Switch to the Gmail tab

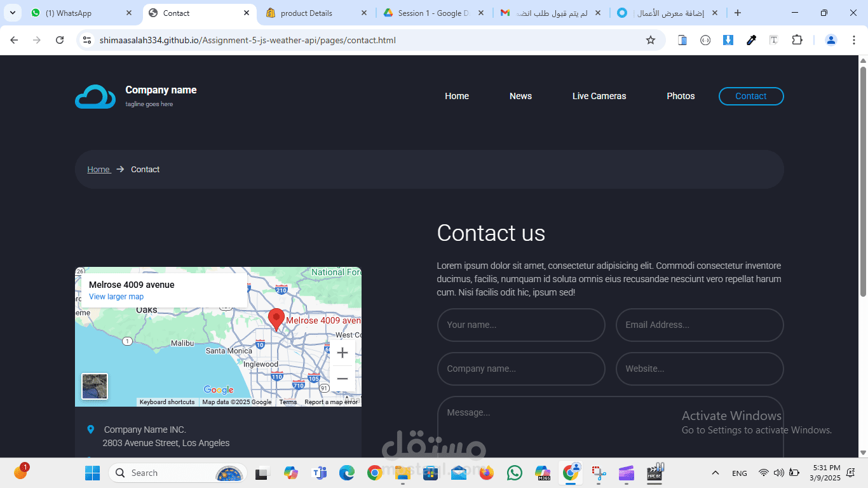point(552,13)
